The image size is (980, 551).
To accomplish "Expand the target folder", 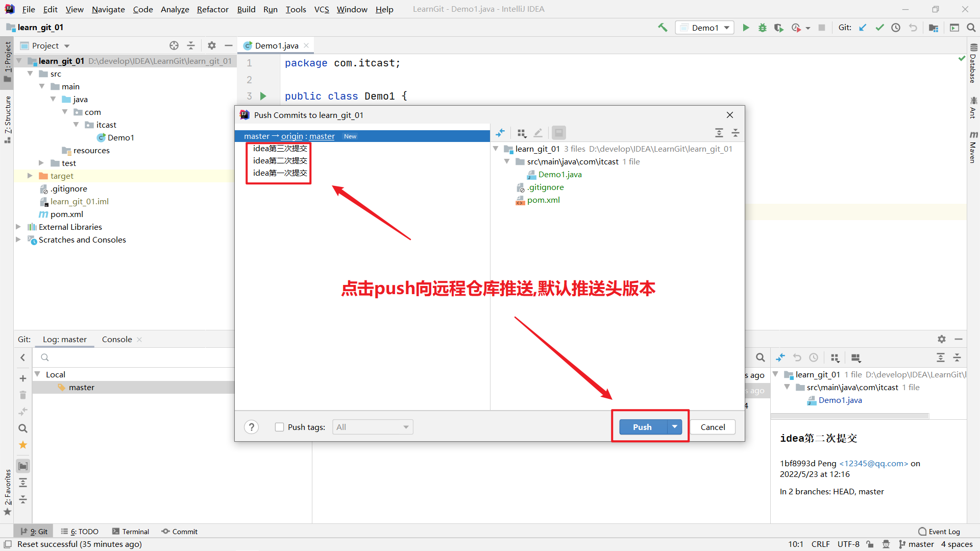I will tap(30, 176).
